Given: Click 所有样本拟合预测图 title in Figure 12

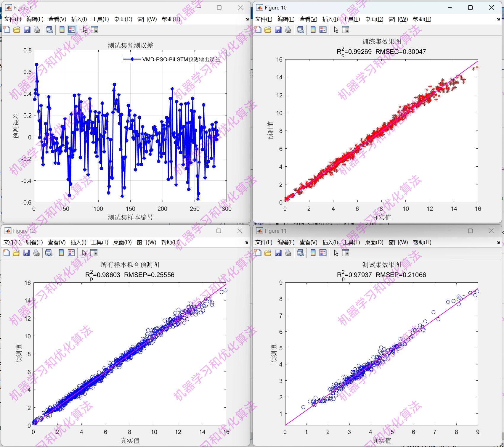Looking at the screenshot, I should pyautogui.click(x=130, y=264).
